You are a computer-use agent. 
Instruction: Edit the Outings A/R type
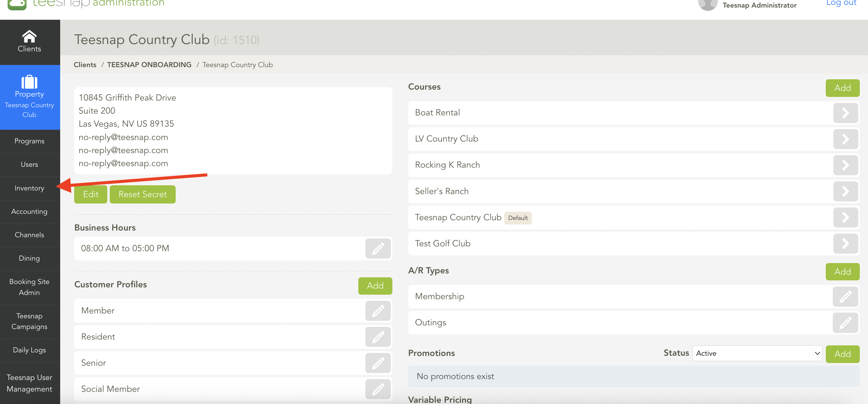click(x=845, y=323)
